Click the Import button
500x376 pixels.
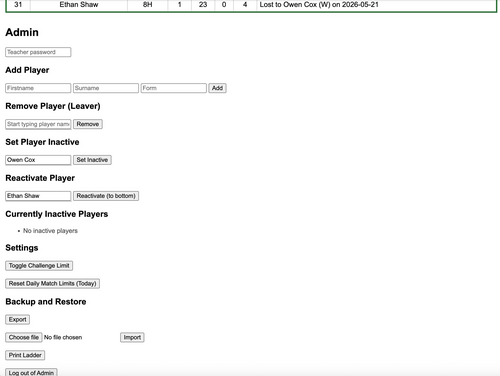[x=132, y=337]
